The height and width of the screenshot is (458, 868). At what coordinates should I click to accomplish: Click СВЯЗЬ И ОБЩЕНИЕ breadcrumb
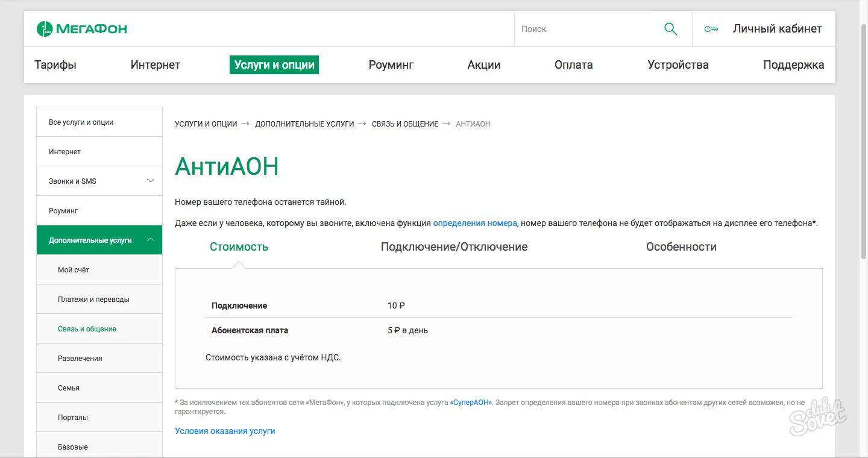(405, 124)
